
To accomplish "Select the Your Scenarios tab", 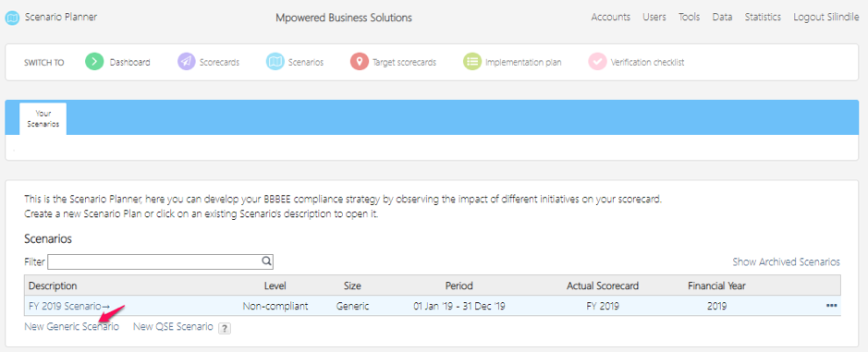I will 43,118.
